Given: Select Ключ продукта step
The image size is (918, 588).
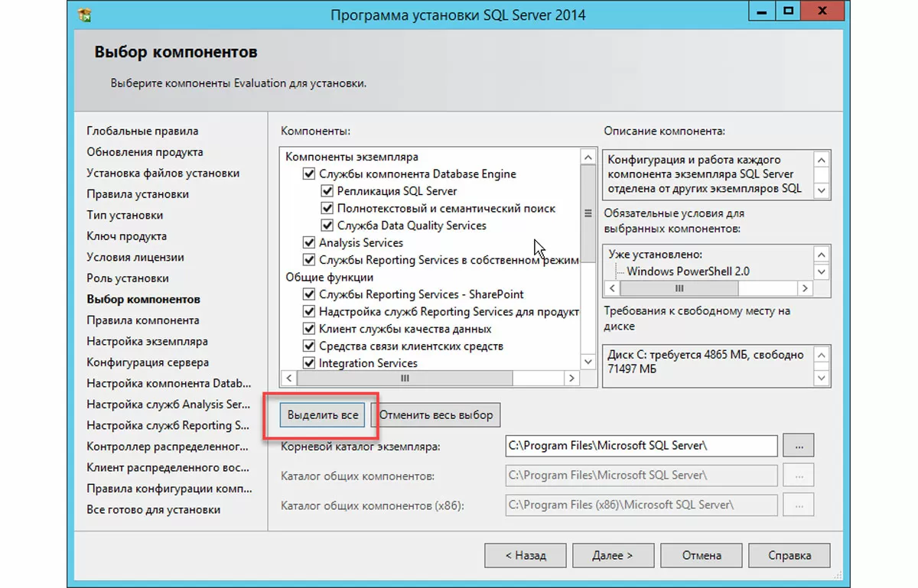Looking at the screenshot, I should click(x=126, y=236).
